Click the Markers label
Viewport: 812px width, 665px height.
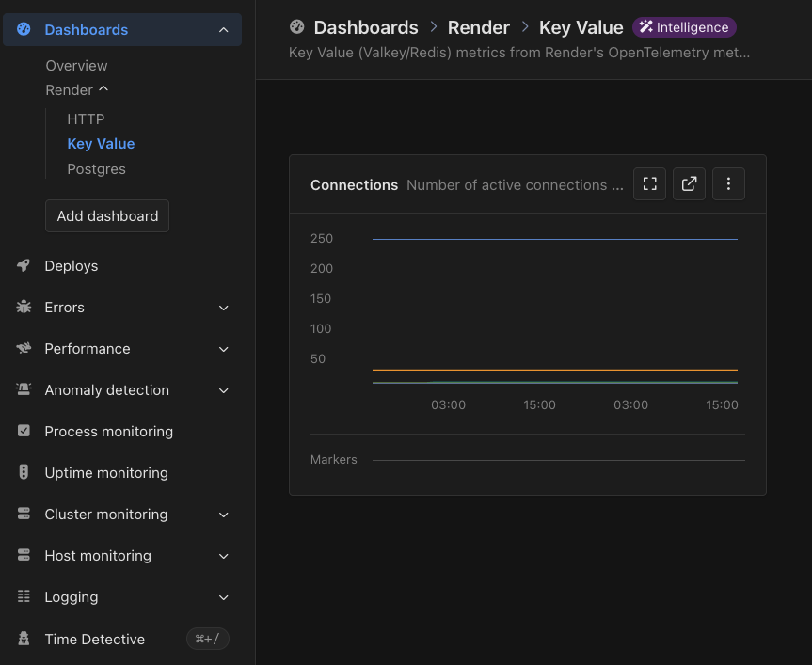333,460
